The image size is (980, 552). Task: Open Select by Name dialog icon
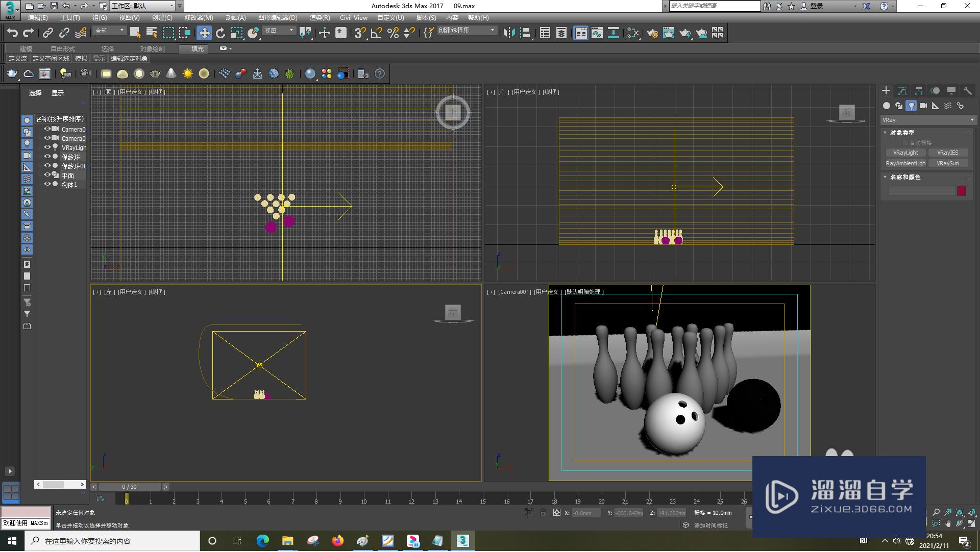(152, 33)
